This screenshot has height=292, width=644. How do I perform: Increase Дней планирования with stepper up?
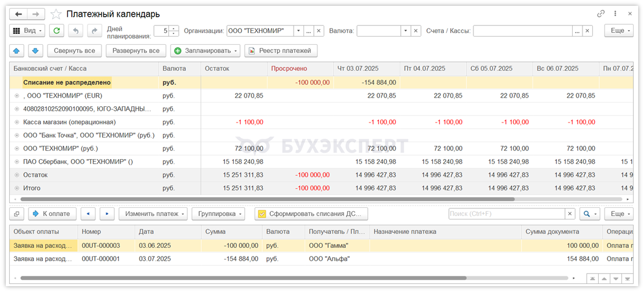pos(174,28)
